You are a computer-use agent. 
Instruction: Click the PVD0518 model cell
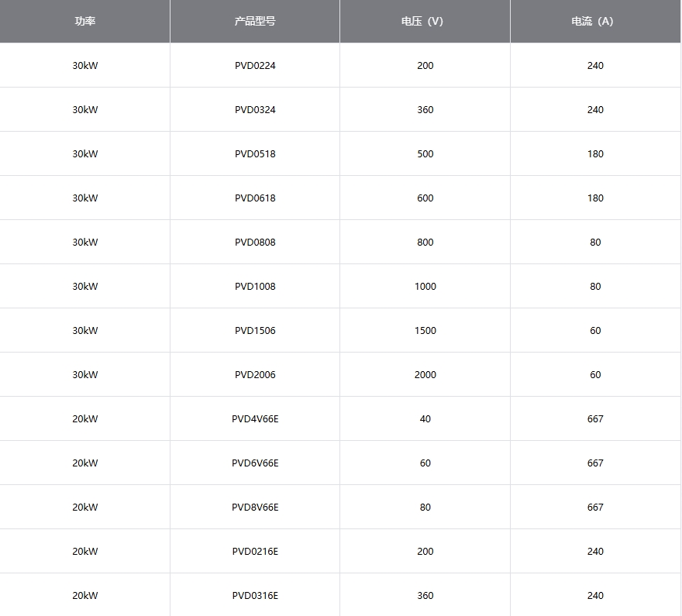point(255,154)
